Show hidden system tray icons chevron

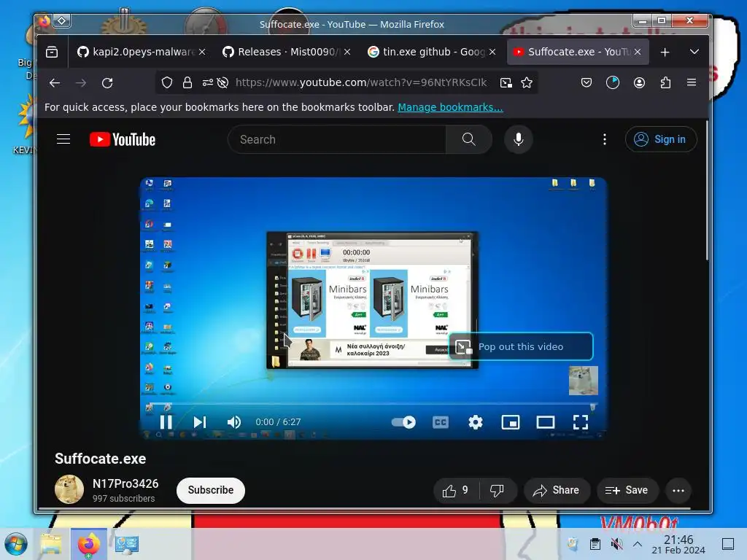[x=638, y=544]
